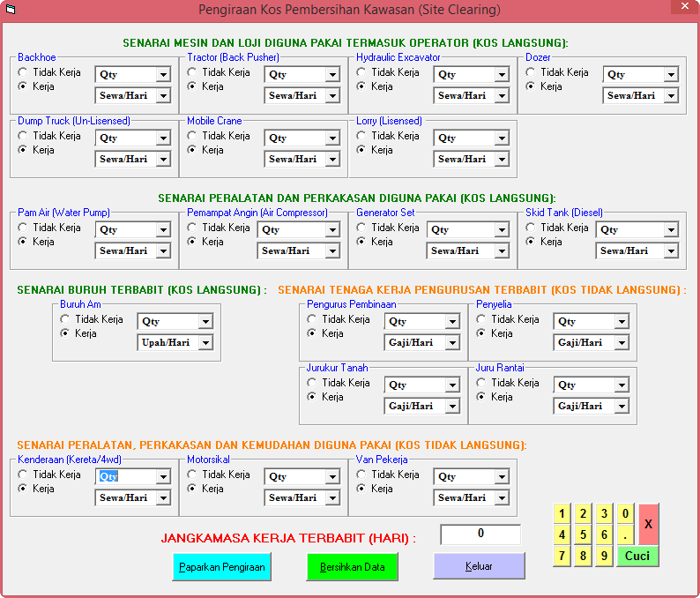700x598 pixels.
Task: Click keypad digit 7 button
Action: [562, 556]
